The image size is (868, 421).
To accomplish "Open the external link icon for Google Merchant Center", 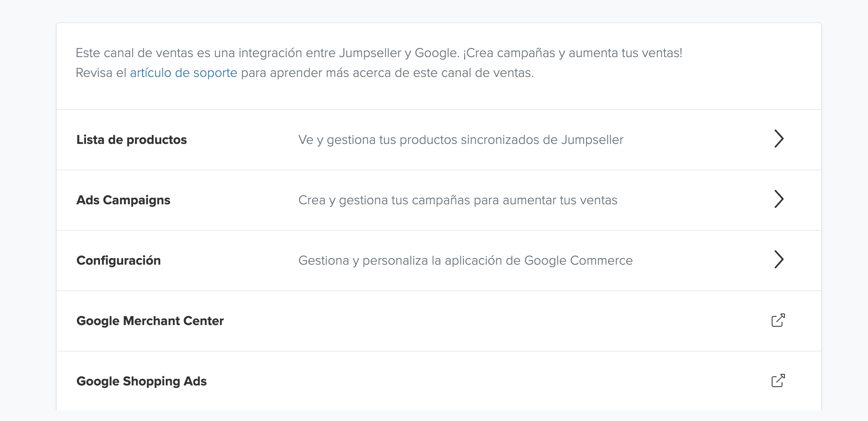I will (x=778, y=320).
